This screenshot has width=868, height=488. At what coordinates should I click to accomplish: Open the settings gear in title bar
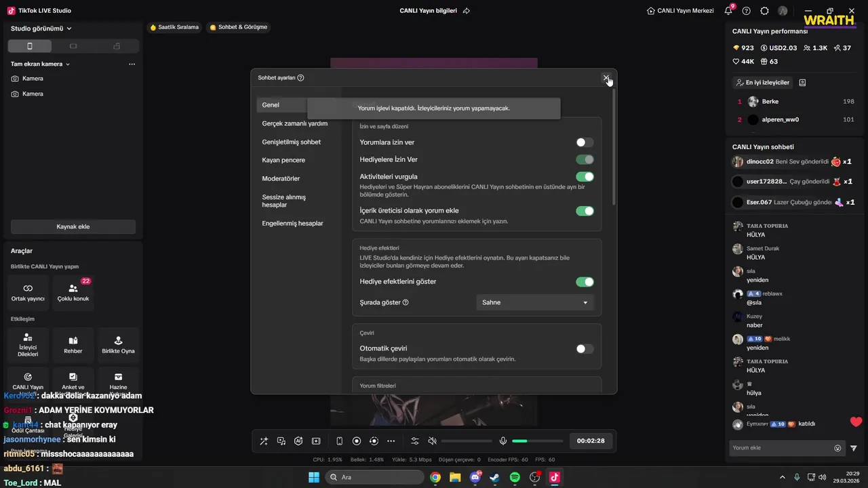click(765, 11)
